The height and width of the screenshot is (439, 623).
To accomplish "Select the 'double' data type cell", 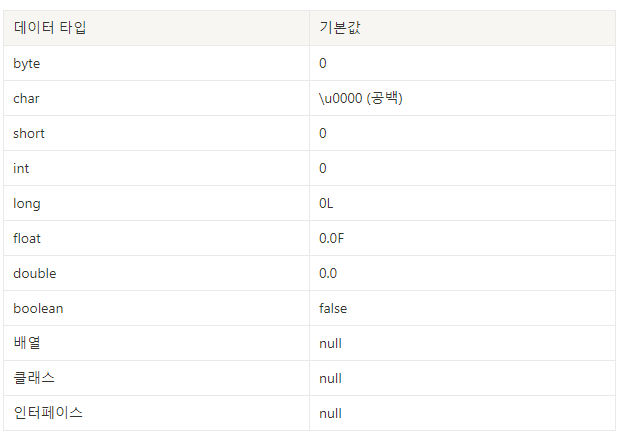I will [157, 273].
